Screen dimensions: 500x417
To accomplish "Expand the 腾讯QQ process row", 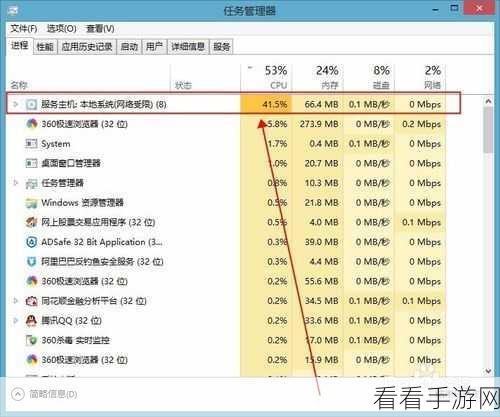I will point(15,320).
